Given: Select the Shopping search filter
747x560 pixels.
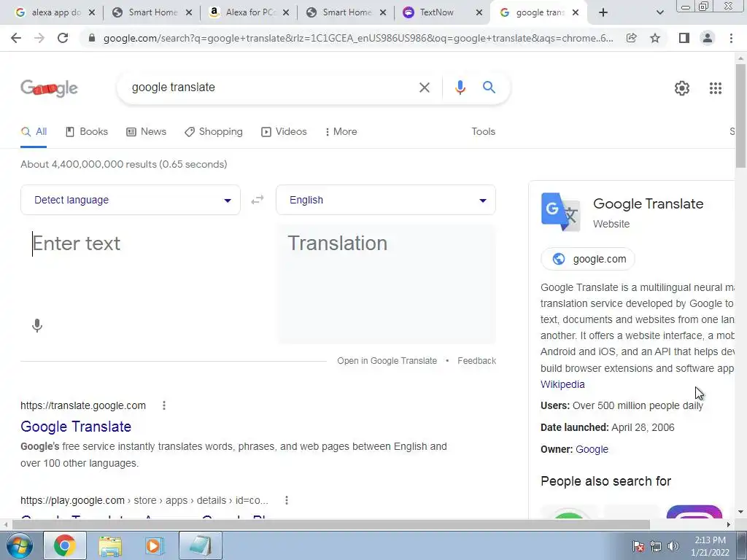Looking at the screenshot, I should [214, 132].
